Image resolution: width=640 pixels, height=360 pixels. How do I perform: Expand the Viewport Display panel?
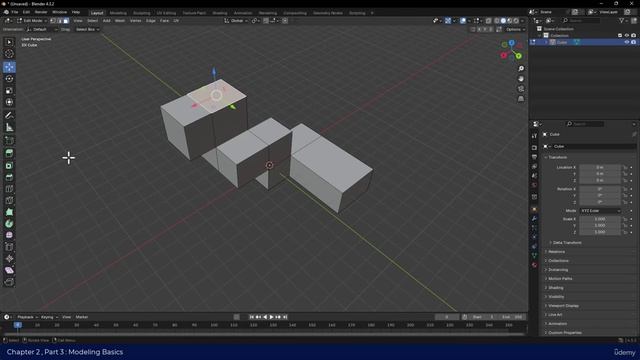(562, 306)
